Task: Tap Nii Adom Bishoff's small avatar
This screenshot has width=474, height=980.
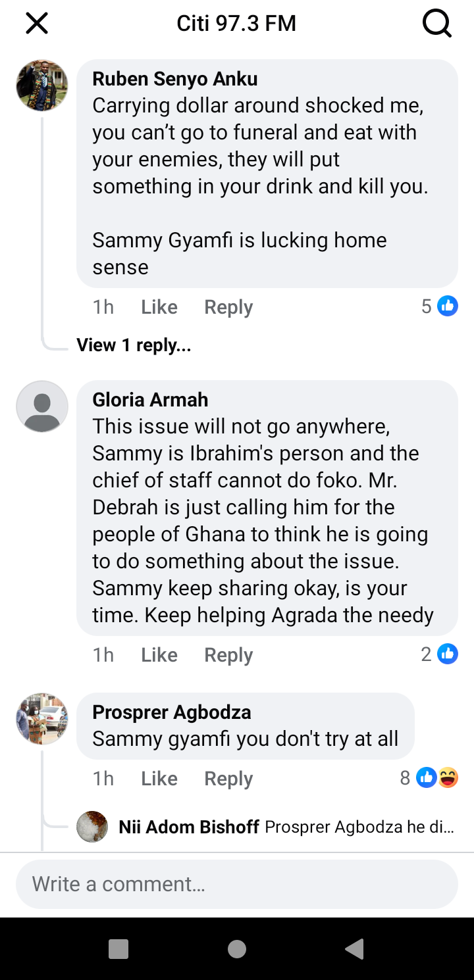Action: coord(92,827)
